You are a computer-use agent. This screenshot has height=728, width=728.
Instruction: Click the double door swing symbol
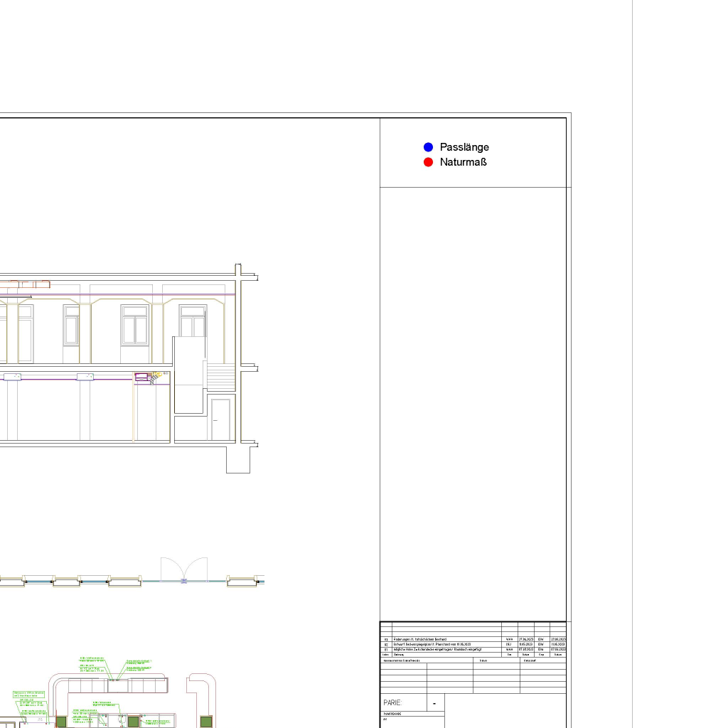(184, 570)
